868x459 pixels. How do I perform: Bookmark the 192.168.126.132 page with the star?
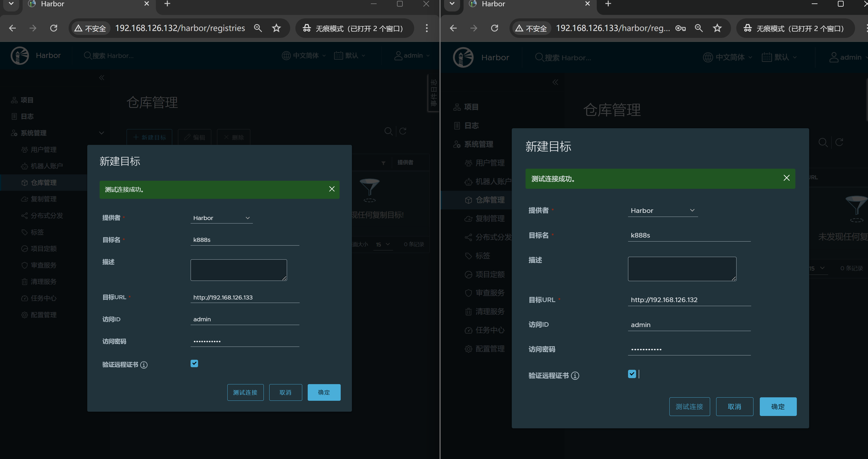point(276,28)
